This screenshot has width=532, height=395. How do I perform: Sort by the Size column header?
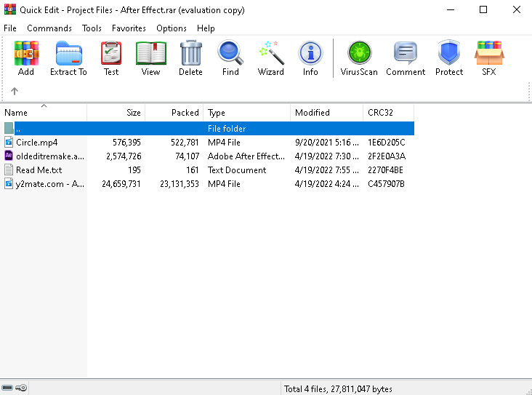(x=116, y=113)
